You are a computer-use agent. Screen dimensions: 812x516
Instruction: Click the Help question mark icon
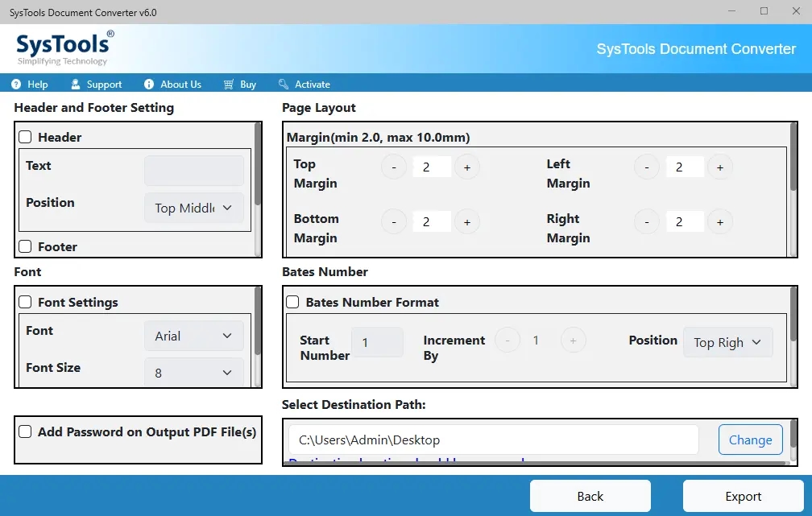[16, 85]
